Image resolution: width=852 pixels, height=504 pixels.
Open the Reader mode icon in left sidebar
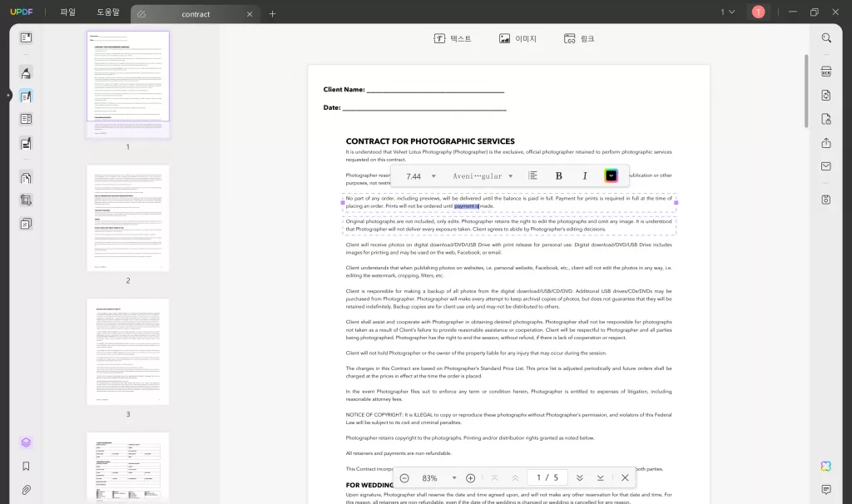pos(26,37)
